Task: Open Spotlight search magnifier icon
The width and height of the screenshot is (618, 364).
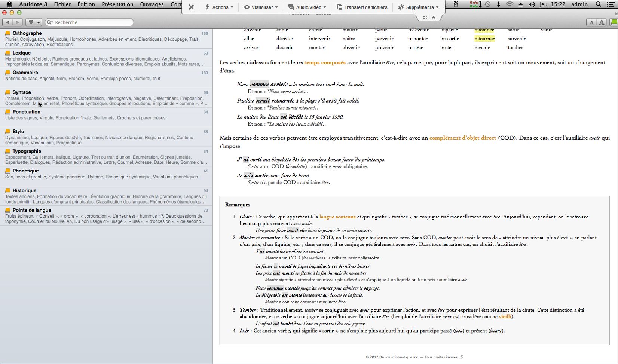Action: 598,4
